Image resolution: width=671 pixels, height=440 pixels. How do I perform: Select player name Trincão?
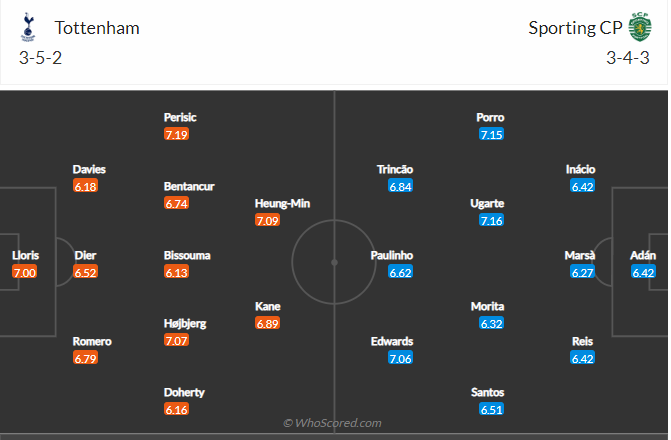tap(395, 169)
